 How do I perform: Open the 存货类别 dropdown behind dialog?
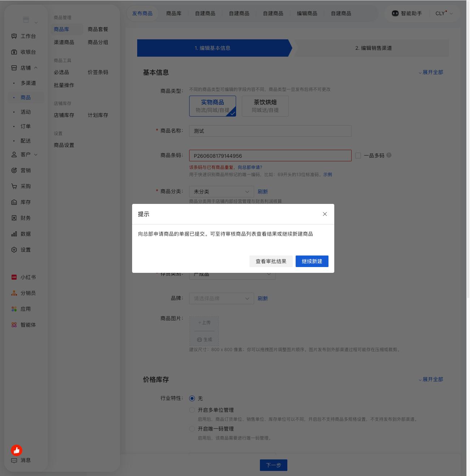232,276
